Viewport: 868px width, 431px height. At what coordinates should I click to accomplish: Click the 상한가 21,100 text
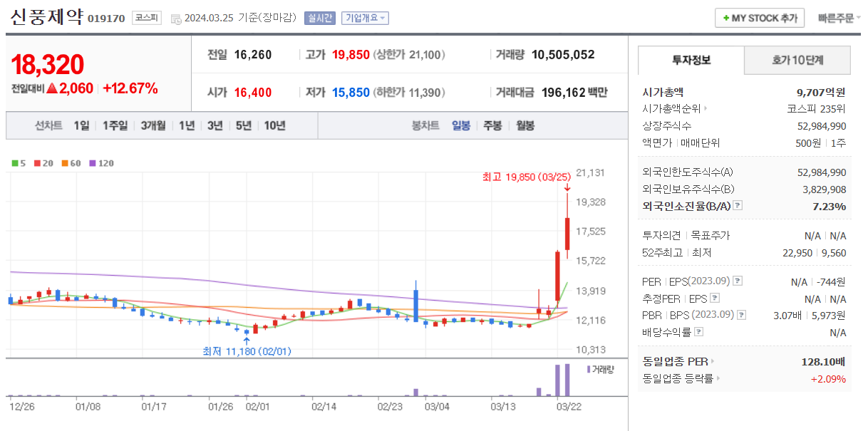(410, 54)
